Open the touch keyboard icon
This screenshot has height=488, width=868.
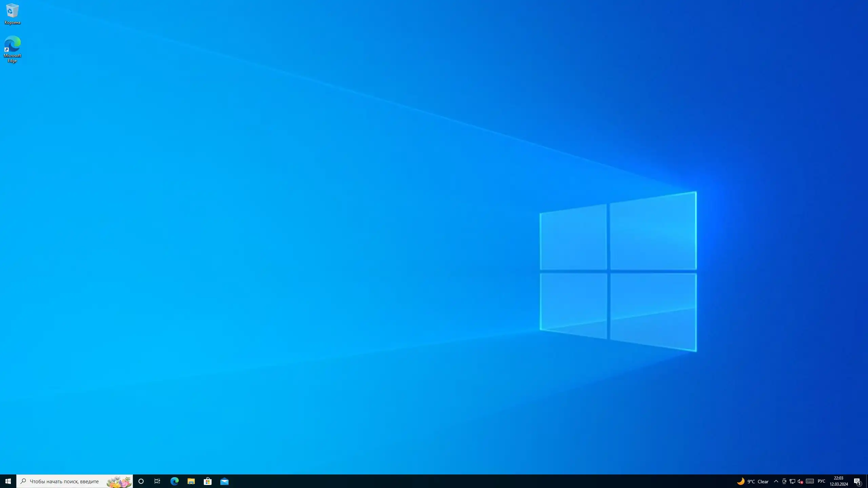[810, 481]
